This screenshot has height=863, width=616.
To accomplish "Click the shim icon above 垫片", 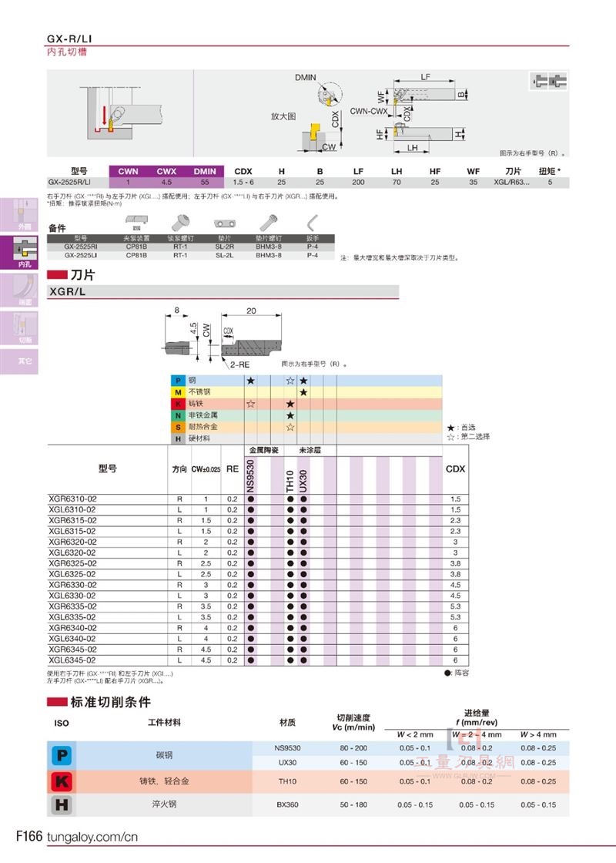I will pyautogui.click(x=224, y=223).
